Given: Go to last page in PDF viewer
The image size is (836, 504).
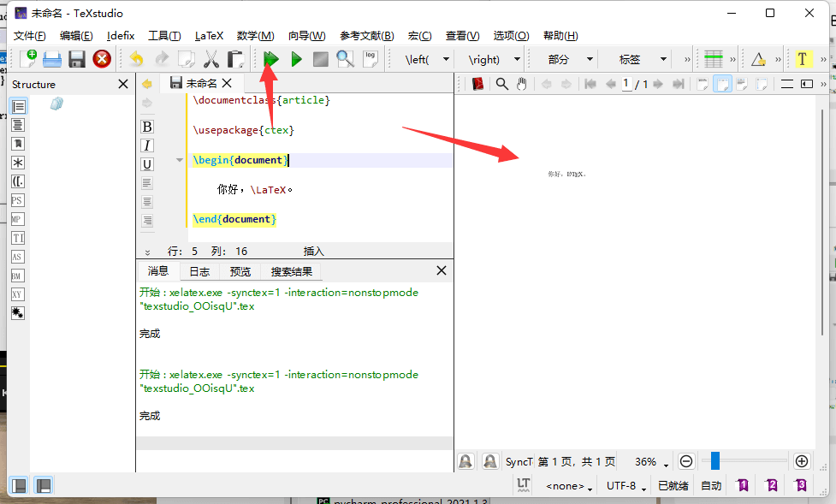Looking at the screenshot, I should click(x=678, y=84).
